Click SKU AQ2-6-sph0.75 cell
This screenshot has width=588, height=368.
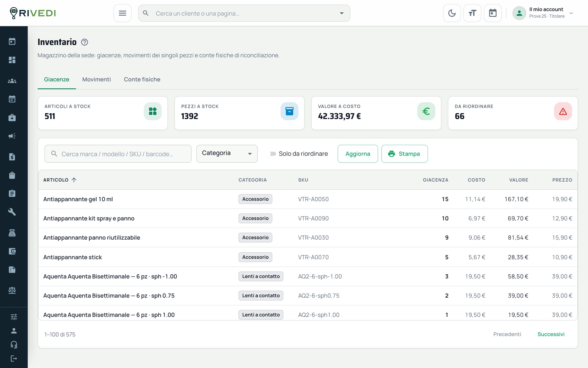(x=319, y=296)
